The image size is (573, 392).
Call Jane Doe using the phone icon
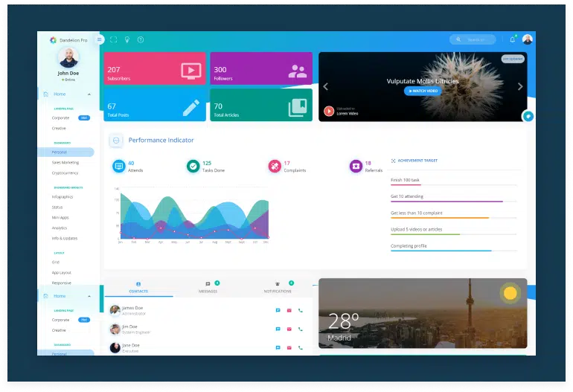click(301, 347)
